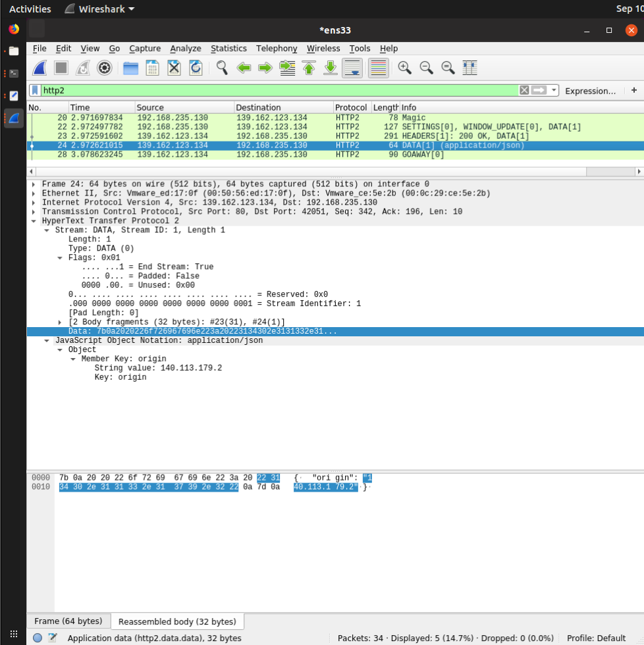Open Activities overview
The width and height of the screenshot is (644, 645).
click(30, 9)
